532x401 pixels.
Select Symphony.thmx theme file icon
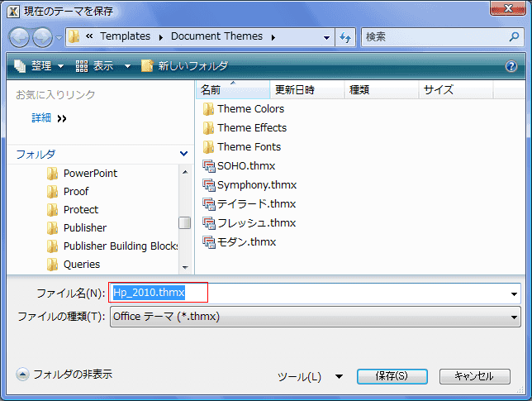click(209, 185)
